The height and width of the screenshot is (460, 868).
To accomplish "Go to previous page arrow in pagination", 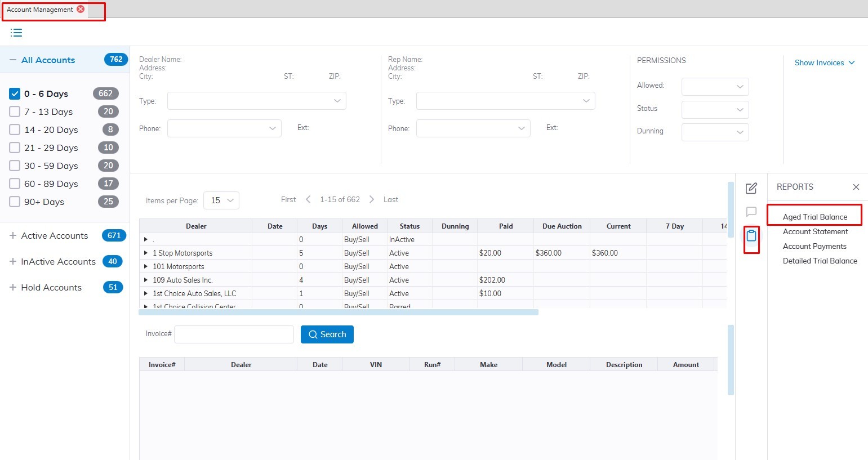I will click(308, 199).
